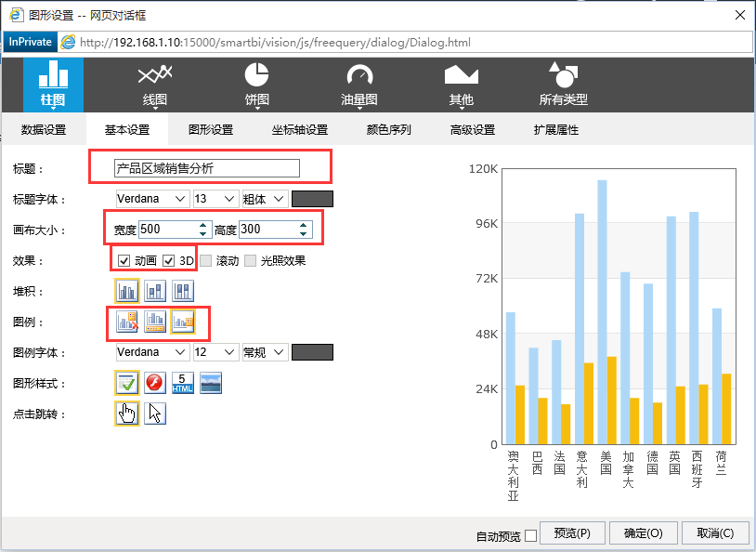Toggle the 动画 animation checkbox
Screen dimensions: 756x552
[x=124, y=261]
